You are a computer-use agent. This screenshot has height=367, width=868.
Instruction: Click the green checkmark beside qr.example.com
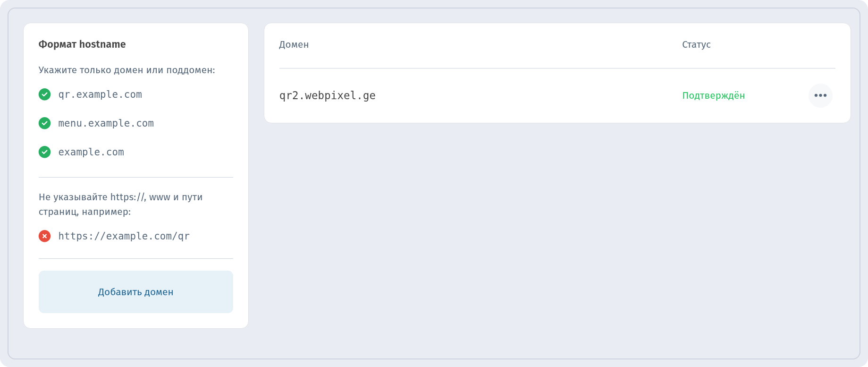[x=44, y=94]
